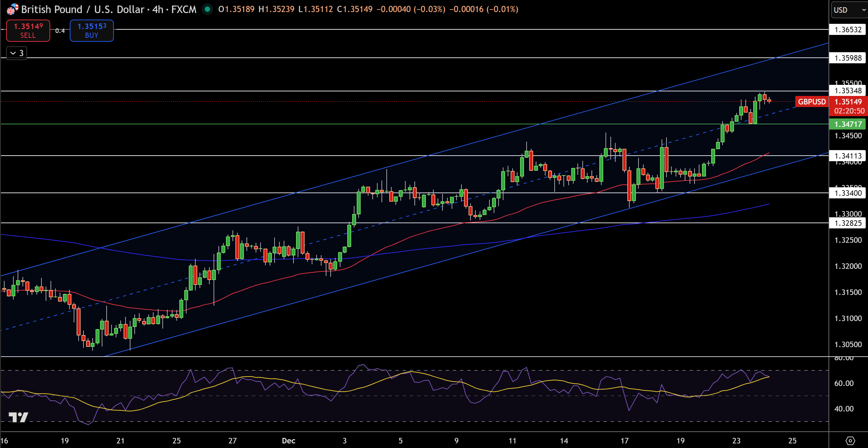The width and height of the screenshot is (868, 448).
Task: Click the 1.35988 price level label
Action: pyautogui.click(x=847, y=58)
